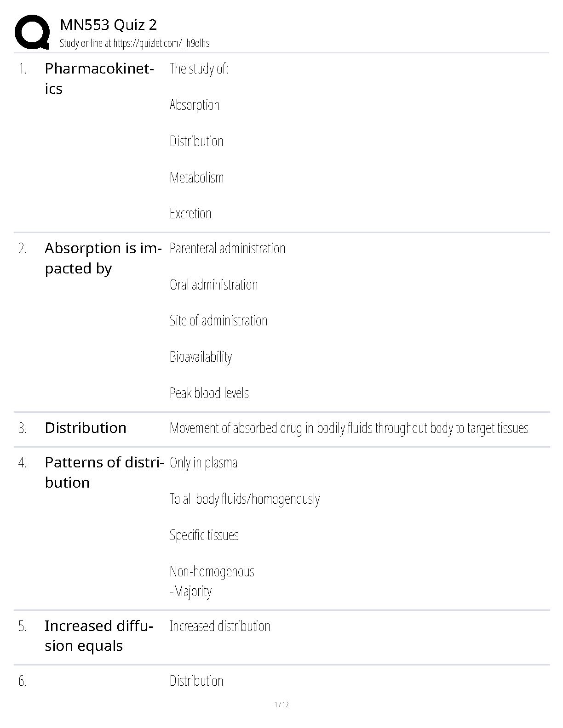This screenshot has height=728, width=563.
Task: Click the "Absorption is impacted by" term
Action: tap(103, 258)
